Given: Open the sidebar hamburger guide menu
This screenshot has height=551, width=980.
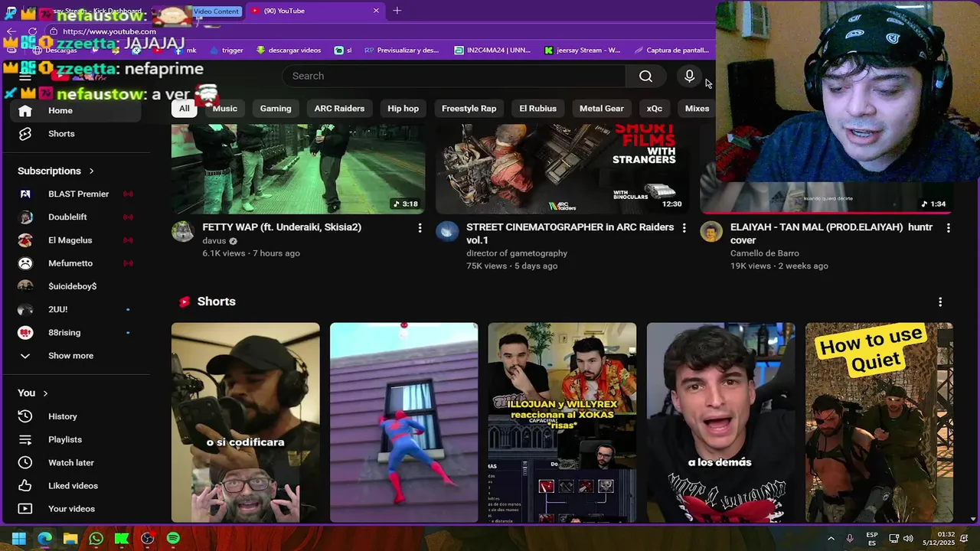Looking at the screenshot, I should click(25, 76).
